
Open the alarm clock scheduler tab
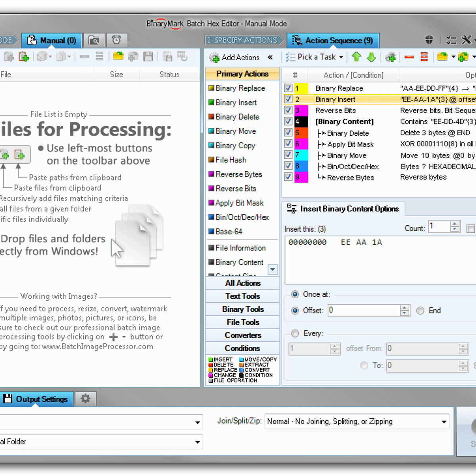click(x=116, y=40)
